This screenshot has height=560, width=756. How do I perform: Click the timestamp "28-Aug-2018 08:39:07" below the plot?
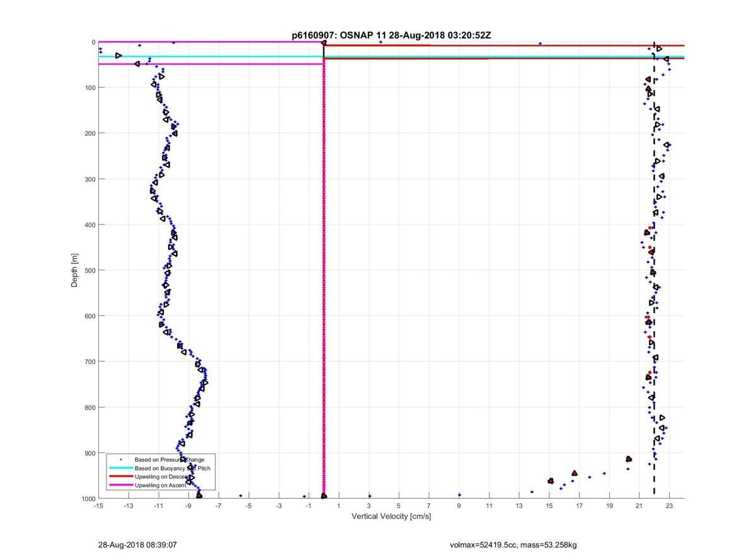(137, 545)
